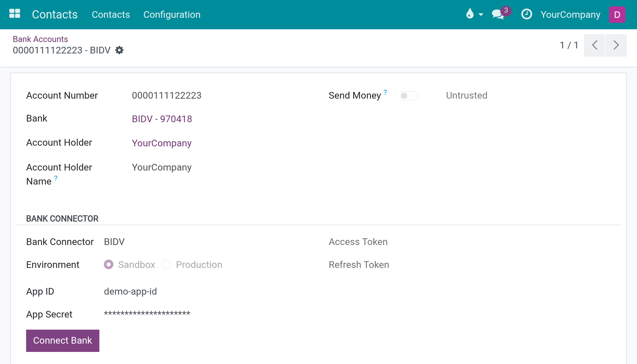Click the Access Token label
637x364 pixels.
[x=358, y=242]
